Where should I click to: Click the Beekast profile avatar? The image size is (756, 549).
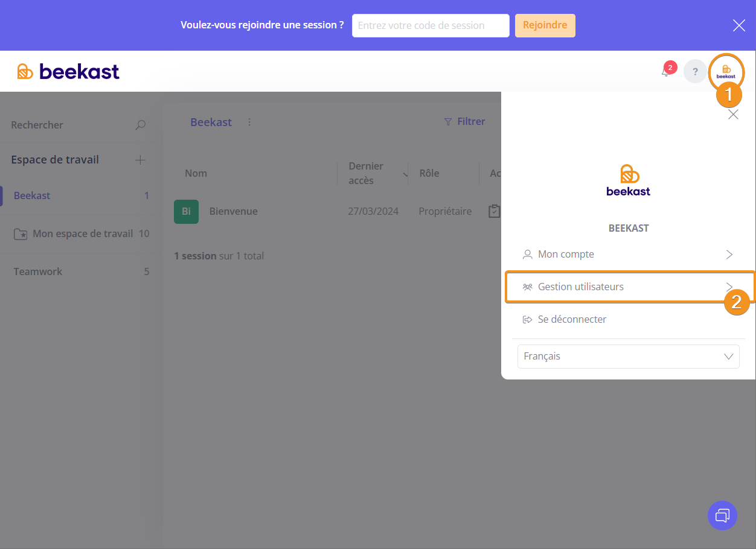coord(726,71)
